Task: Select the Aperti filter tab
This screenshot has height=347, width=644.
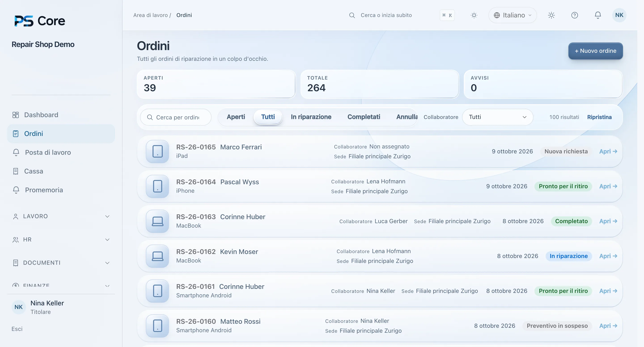Action: tap(236, 117)
